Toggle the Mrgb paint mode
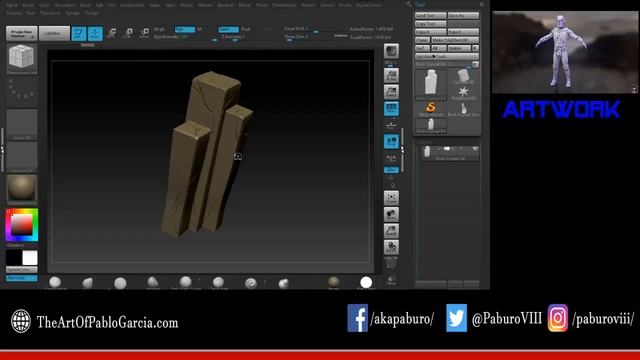Screen dimensions: 640x360 [160, 29]
